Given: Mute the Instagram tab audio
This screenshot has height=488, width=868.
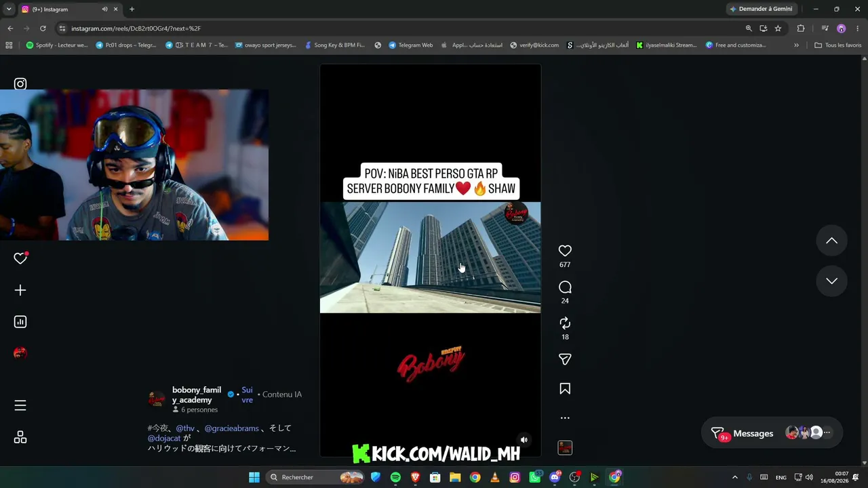Looking at the screenshot, I should (104, 9).
